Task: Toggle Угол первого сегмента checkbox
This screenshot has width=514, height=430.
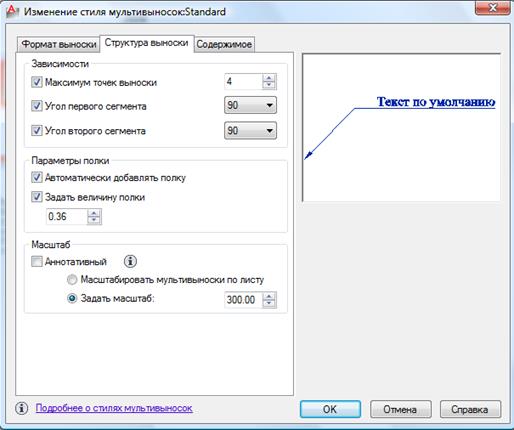Action: 36,106
